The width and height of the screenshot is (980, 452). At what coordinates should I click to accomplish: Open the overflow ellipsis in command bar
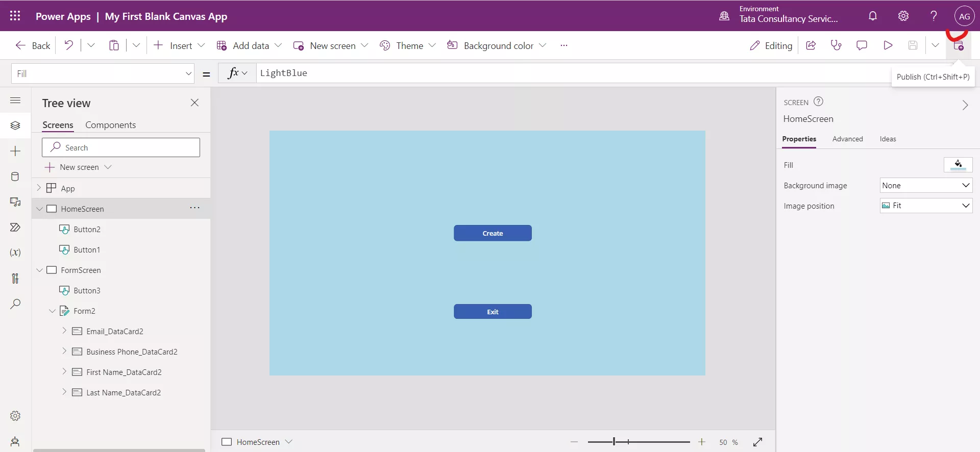pyautogui.click(x=564, y=45)
